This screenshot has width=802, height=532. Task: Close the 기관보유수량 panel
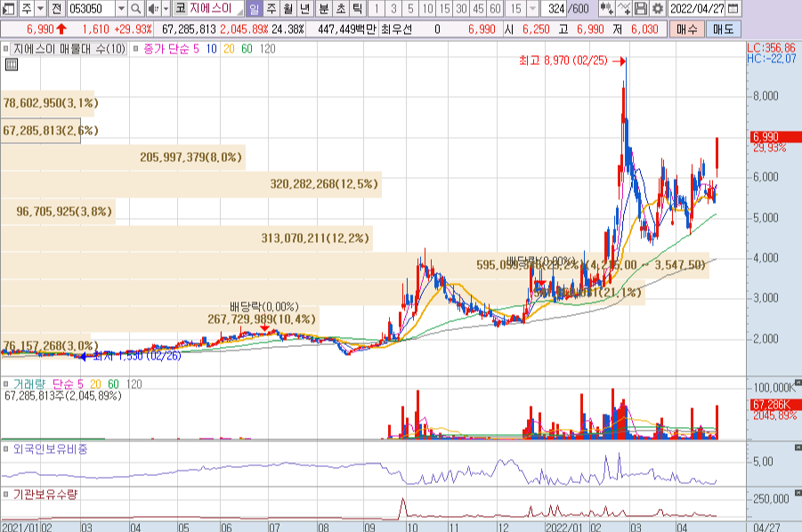(x=798, y=493)
